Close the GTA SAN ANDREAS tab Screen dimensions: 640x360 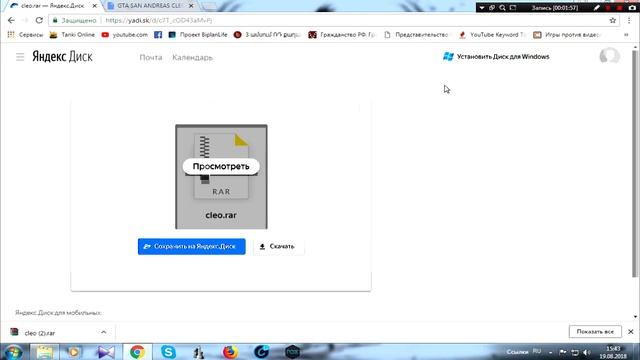[x=191, y=6]
